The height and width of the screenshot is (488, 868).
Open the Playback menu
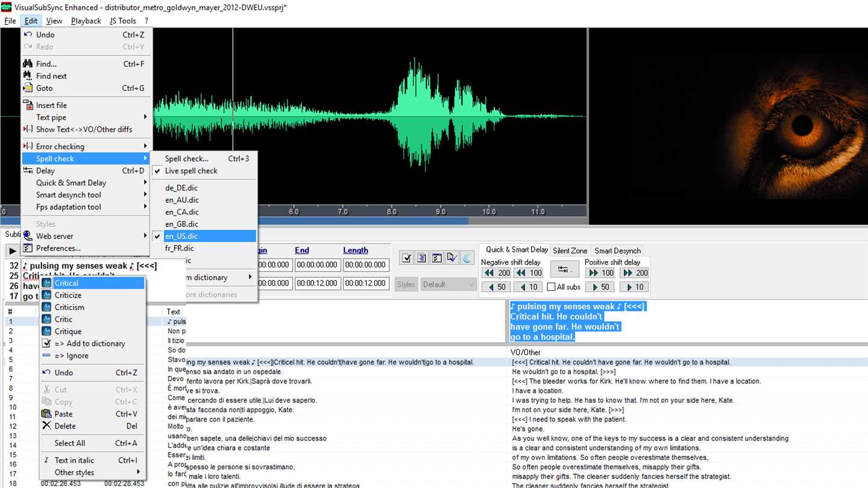pos(86,20)
